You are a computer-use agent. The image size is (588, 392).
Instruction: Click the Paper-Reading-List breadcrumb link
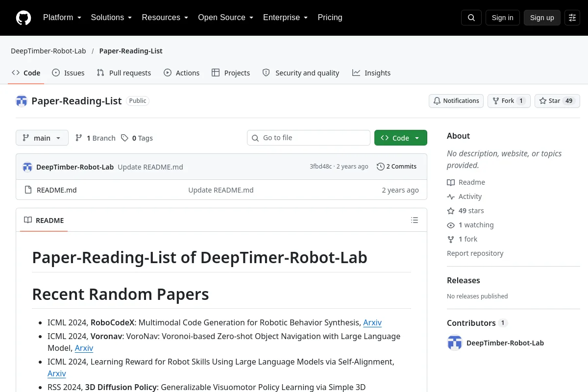coord(131,51)
